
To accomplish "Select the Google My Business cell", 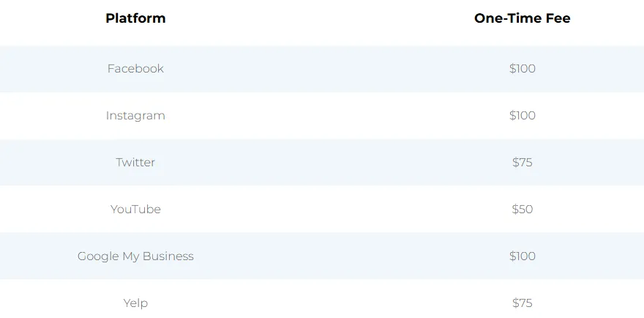I will coord(135,256).
